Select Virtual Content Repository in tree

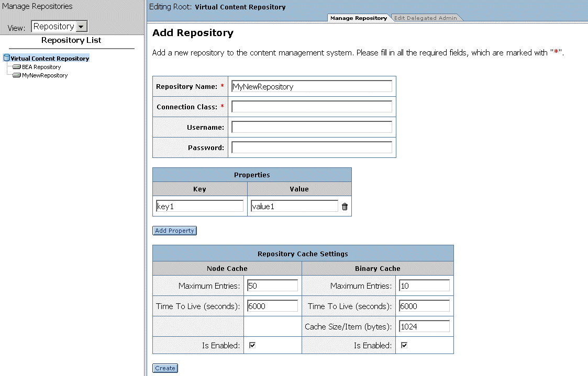[50, 59]
